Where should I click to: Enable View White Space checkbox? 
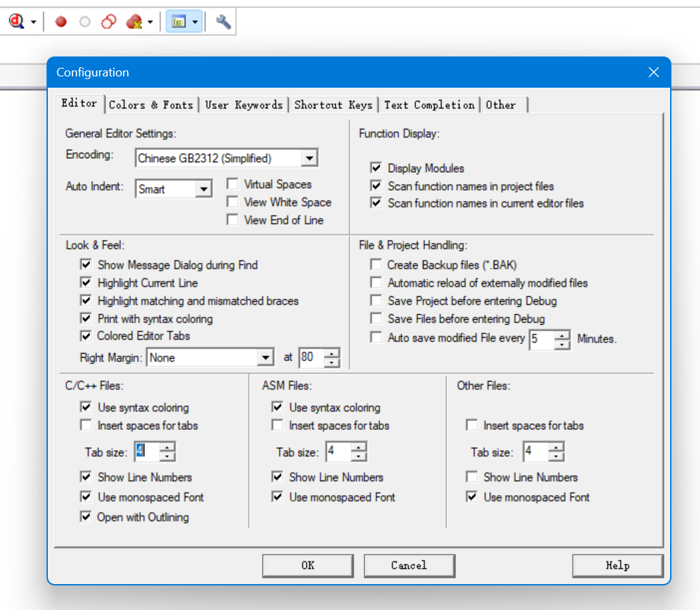coord(233,202)
